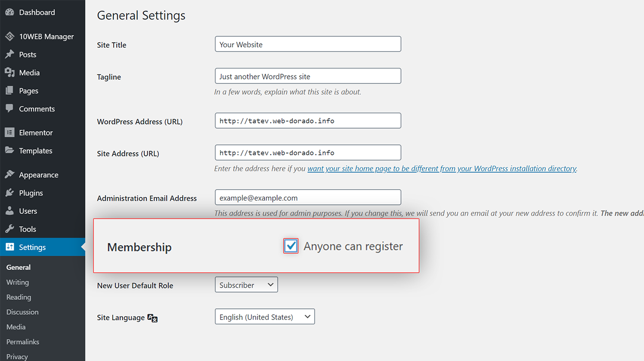Open the Appearance menu
Image resolution: width=644 pixels, height=361 pixels.
(43, 174)
